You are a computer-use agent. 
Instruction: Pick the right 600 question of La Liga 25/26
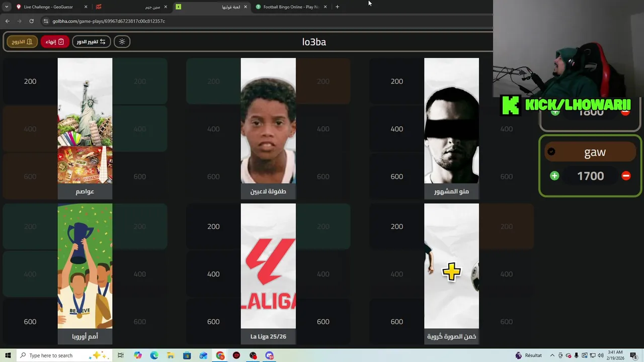(323, 322)
